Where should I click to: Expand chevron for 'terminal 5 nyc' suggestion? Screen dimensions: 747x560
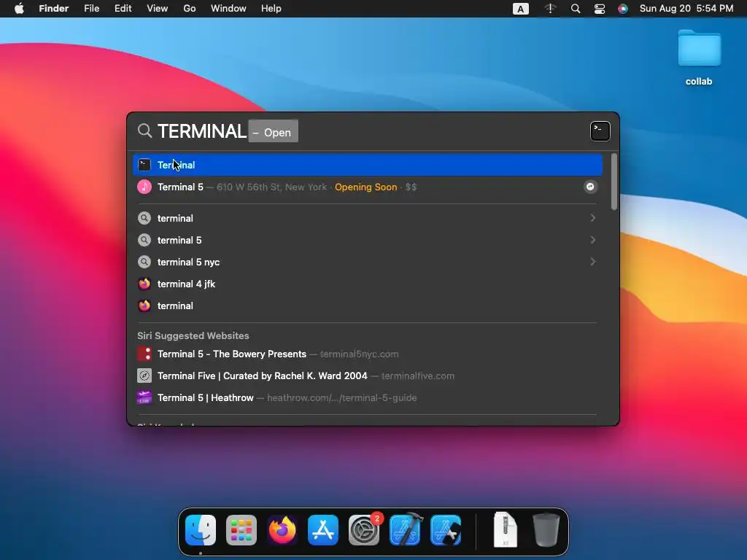(x=592, y=262)
